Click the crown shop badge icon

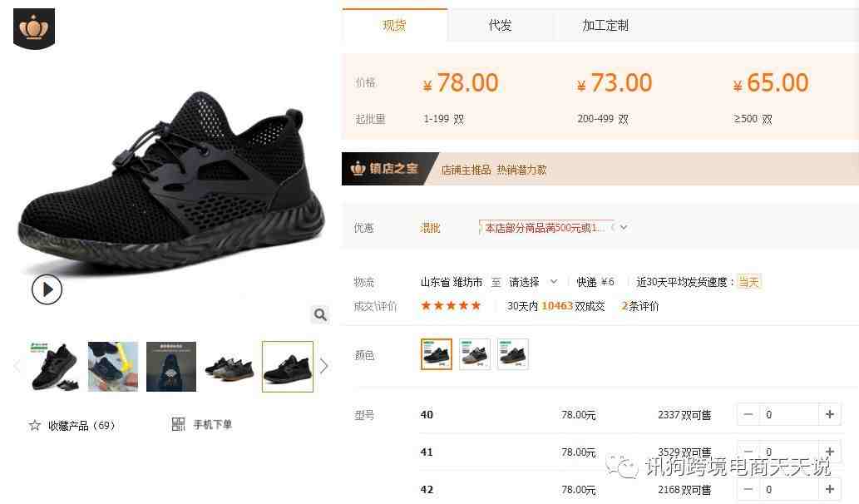pyautogui.click(x=34, y=28)
